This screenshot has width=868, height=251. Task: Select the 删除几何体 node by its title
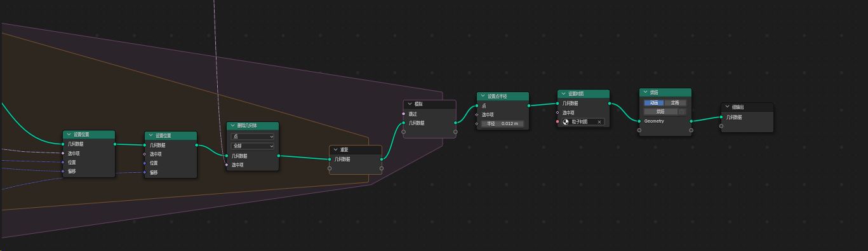246,126
